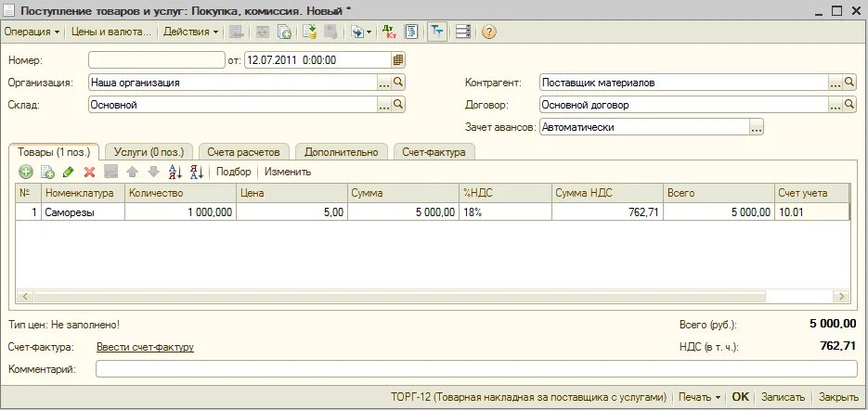
Task: Open calendar picker next to date field
Action: tap(398, 59)
